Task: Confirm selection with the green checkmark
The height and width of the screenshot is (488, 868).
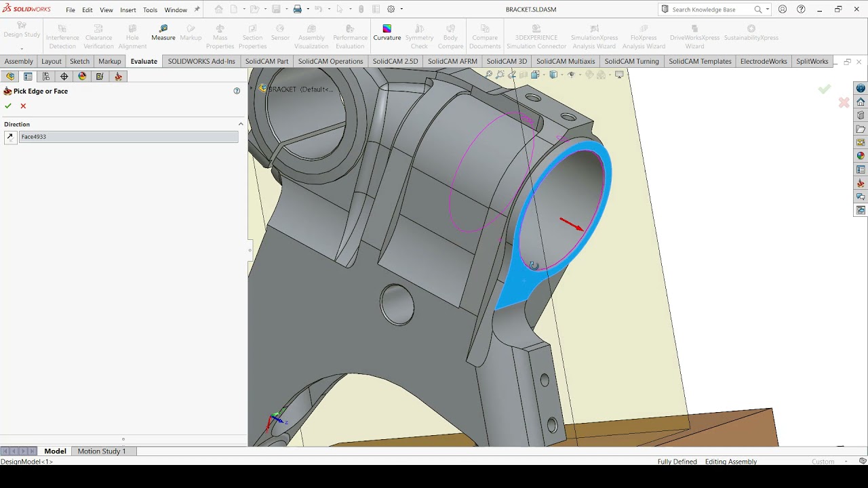Action: [x=8, y=106]
